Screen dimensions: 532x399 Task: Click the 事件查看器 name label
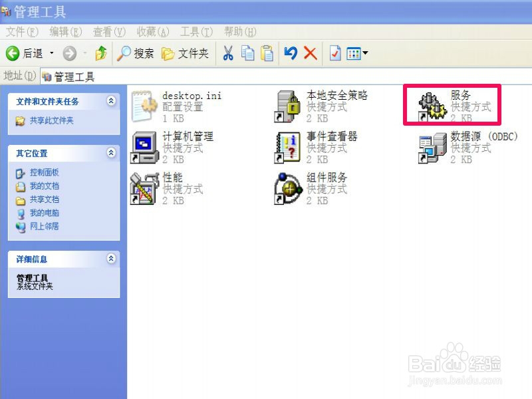point(332,137)
